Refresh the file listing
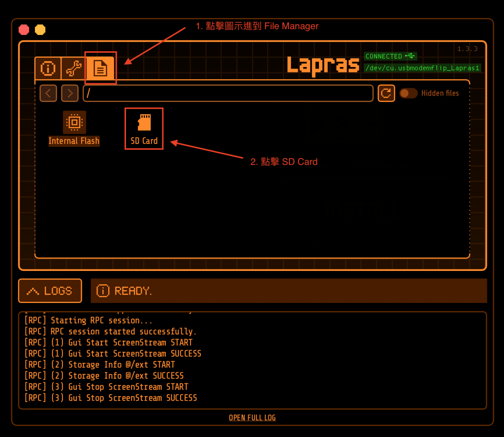The width and height of the screenshot is (504, 437). pos(386,93)
